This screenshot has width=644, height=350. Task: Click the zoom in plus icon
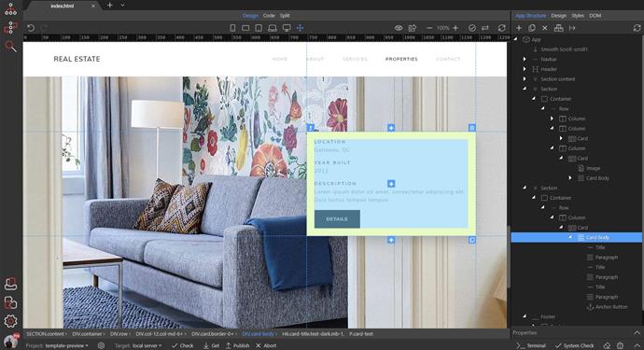[x=455, y=28]
